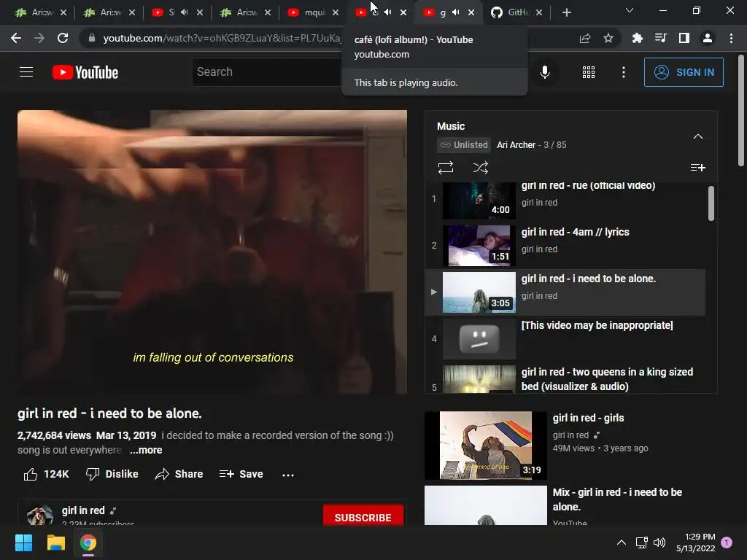
Task: Bookmark this tab with star icon
Action: pyautogui.click(x=608, y=38)
